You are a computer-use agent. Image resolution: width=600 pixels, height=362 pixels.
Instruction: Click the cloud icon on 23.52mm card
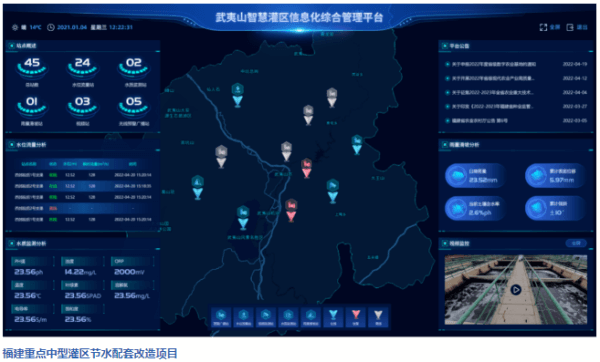(x=456, y=176)
